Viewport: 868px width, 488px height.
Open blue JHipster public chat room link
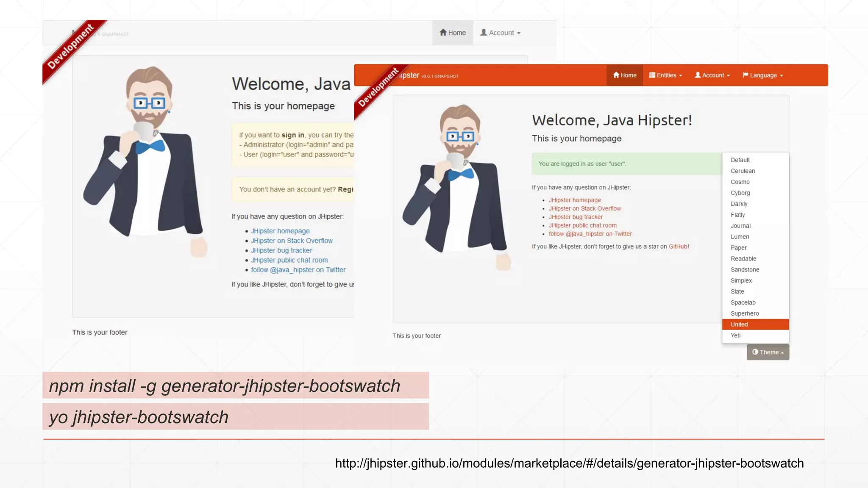(x=289, y=260)
